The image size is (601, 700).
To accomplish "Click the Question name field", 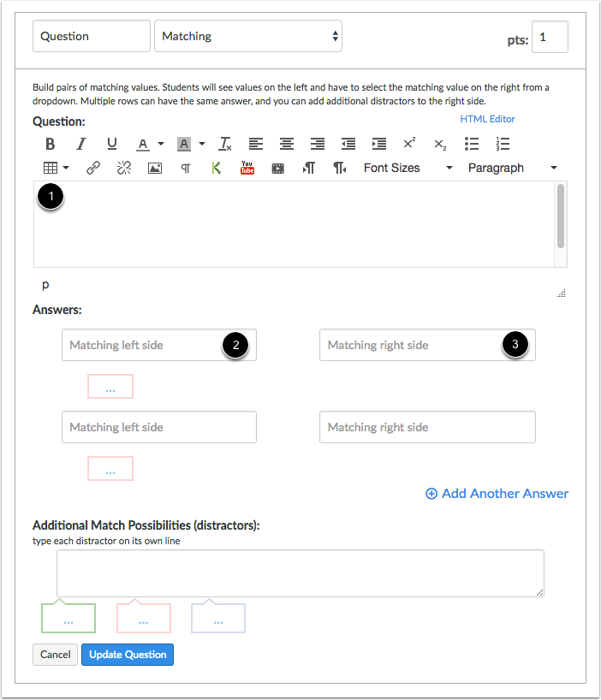I will 92,36.
